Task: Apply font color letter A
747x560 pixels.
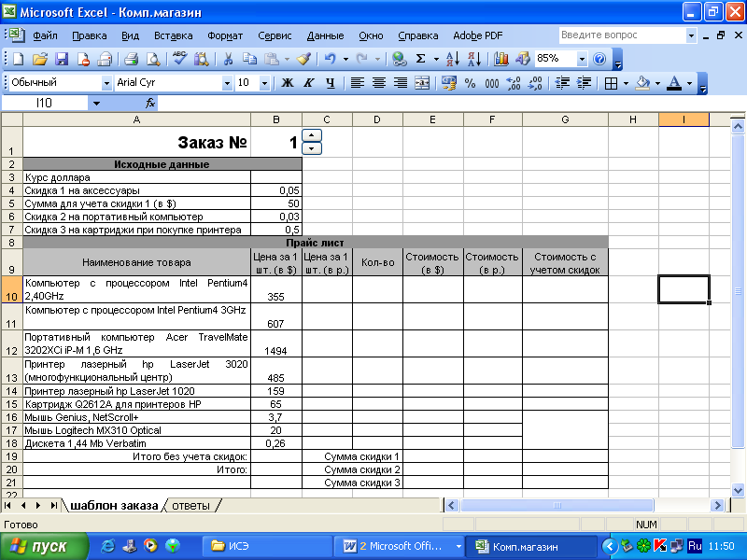Action: [x=674, y=83]
